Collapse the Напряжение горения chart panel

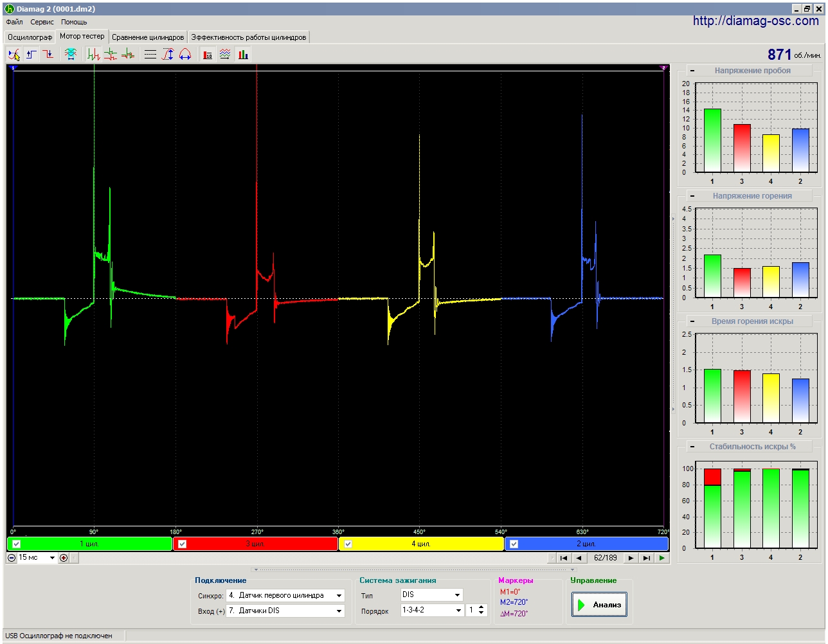pos(692,196)
